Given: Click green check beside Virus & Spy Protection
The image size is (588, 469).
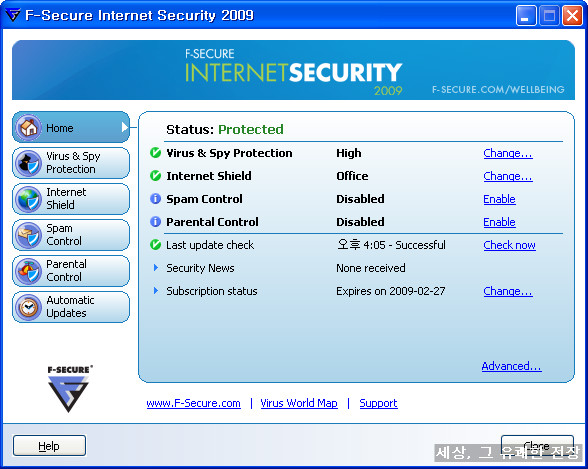Looking at the screenshot, I should coord(155,153).
